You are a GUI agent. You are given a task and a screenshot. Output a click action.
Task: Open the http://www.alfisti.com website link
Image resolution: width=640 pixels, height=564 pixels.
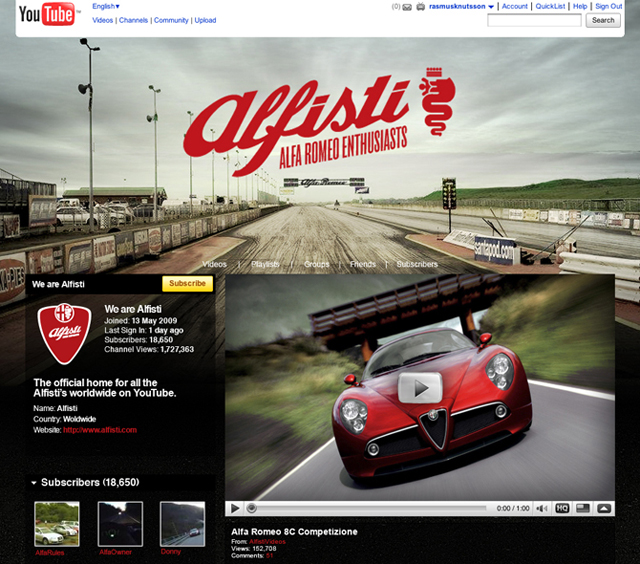pyautogui.click(x=100, y=430)
